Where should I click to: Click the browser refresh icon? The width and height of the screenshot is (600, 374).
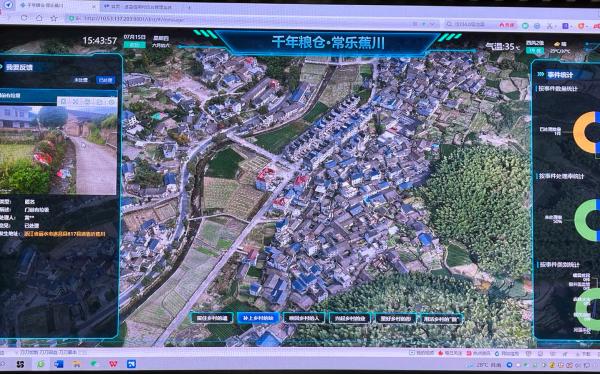[24, 18]
